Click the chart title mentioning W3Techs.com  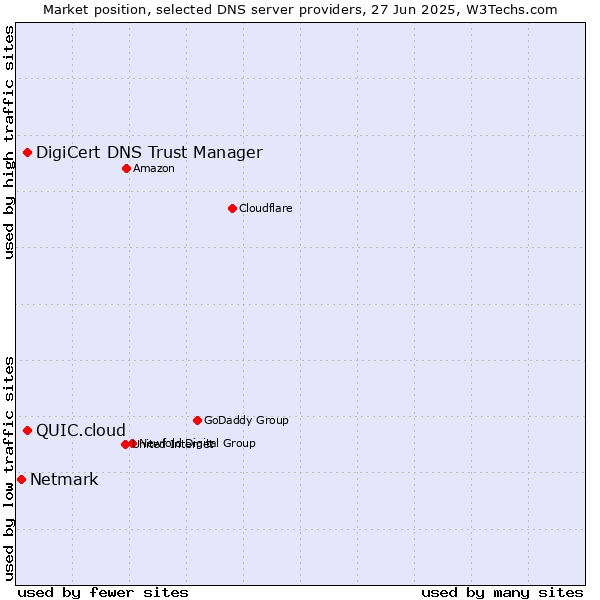300,10
